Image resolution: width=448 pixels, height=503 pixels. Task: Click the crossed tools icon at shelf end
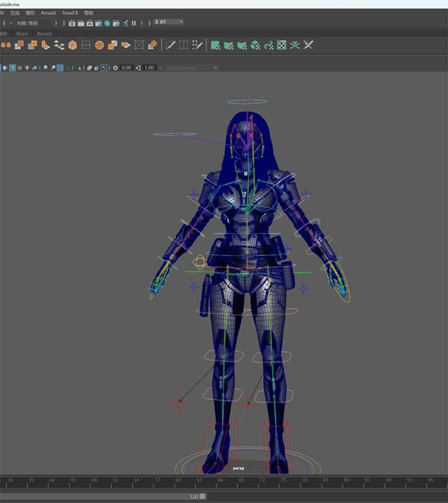coord(308,45)
